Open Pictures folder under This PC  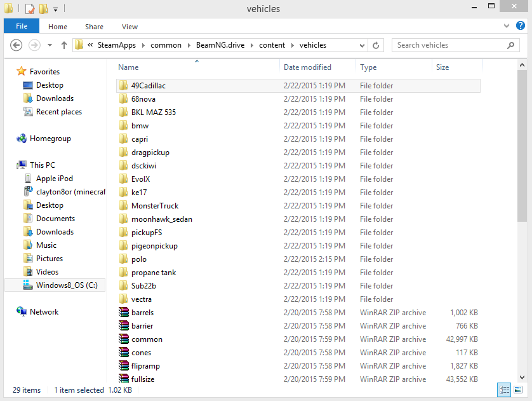pyautogui.click(x=49, y=259)
